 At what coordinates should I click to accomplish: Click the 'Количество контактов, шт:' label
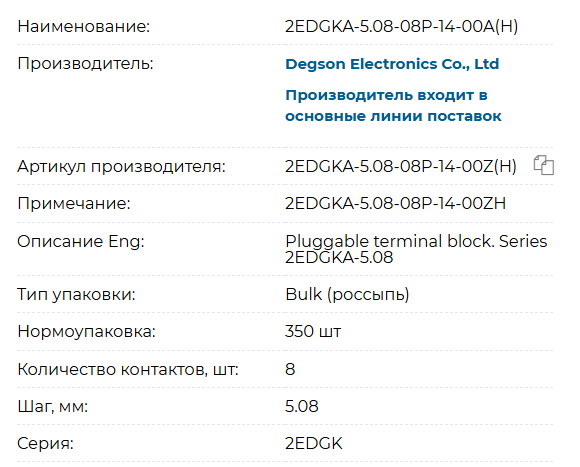[128, 369]
